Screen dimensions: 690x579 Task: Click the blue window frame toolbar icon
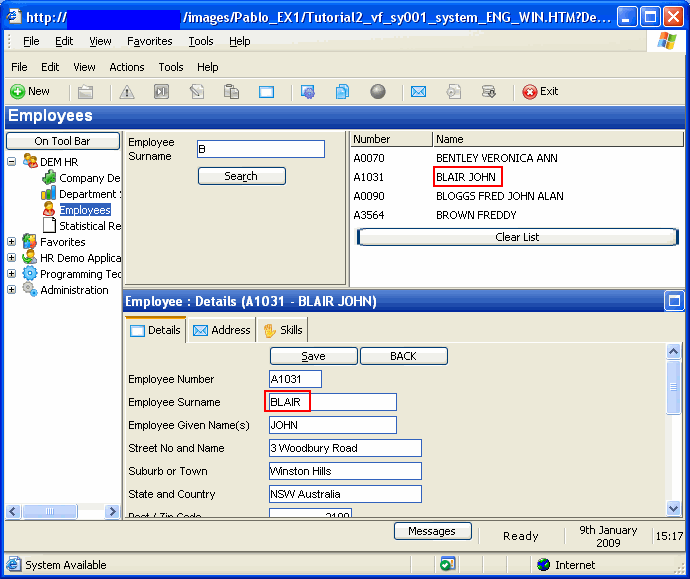pyautogui.click(x=266, y=92)
